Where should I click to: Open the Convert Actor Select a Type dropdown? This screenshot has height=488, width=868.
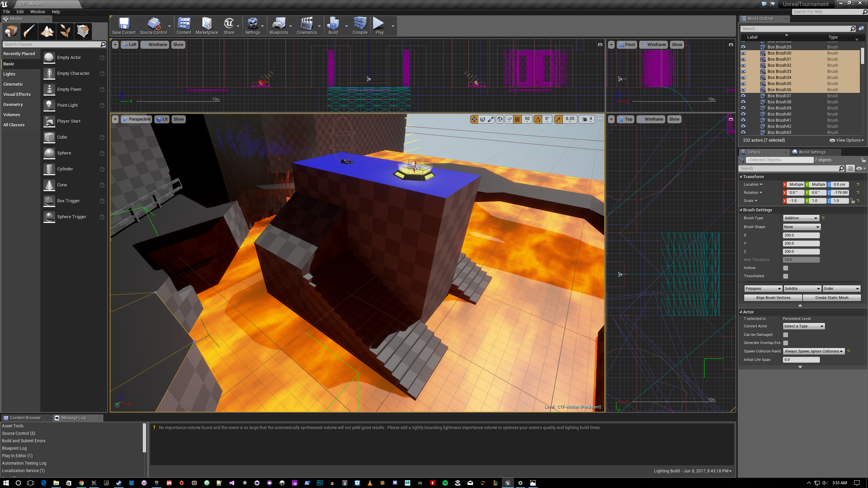[804, 326]
